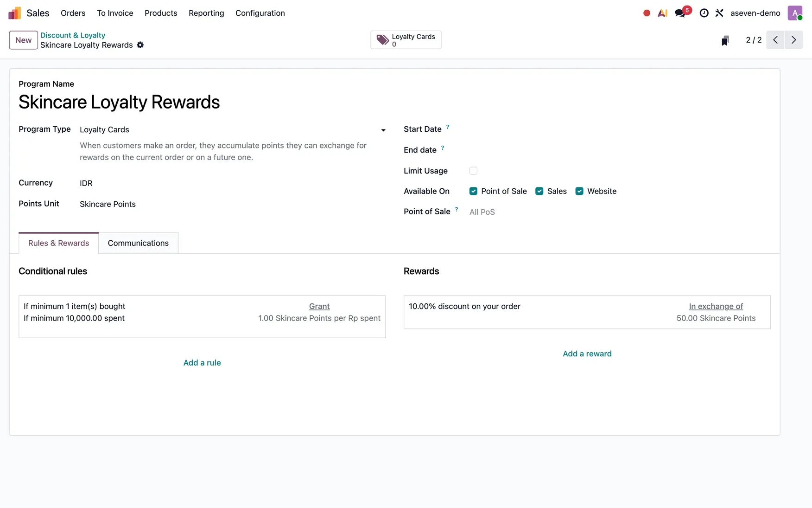Click Add a rule link
This screenshot has width=812, height=508.
pos(202,363)
